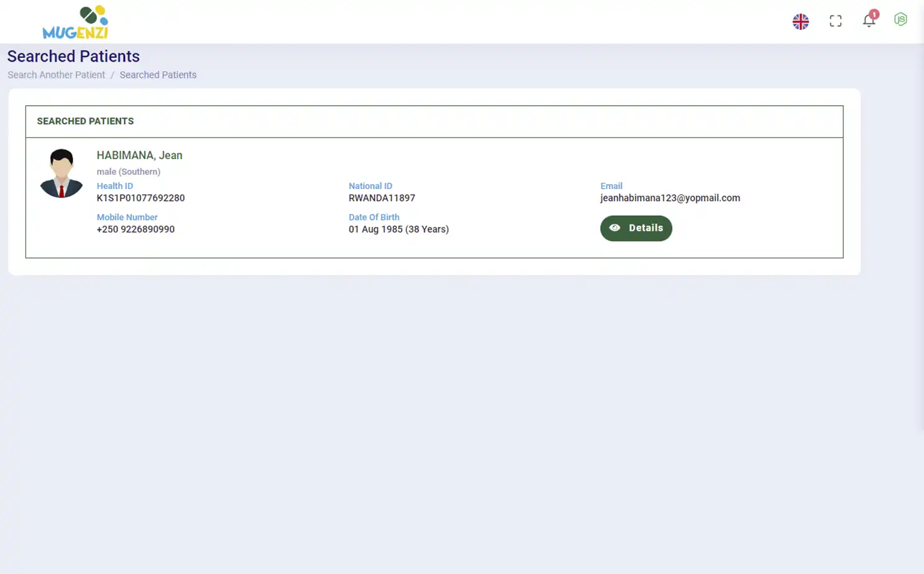
Task: Click the Health ID value K1S1P01077692280
Action: (x=140, y=198)
